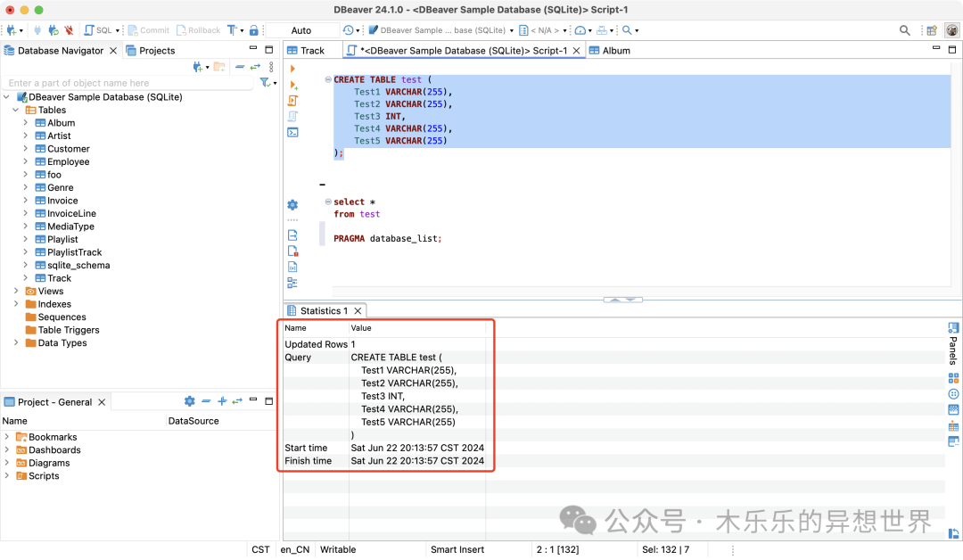Click the navigator's new connection plug icon
The height and width of the screenshot is (560, 963).
pyautogui.click(x=197, y=67)
